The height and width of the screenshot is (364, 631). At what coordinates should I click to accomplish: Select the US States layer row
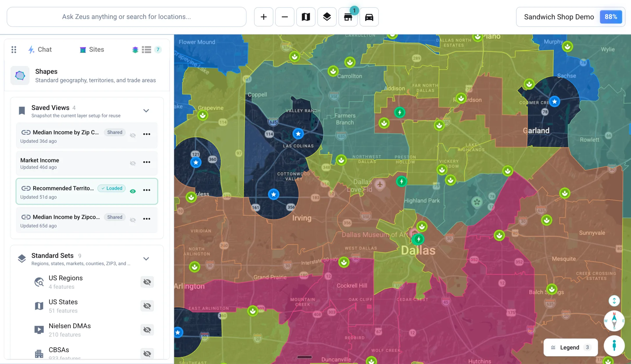pos(87,306)
